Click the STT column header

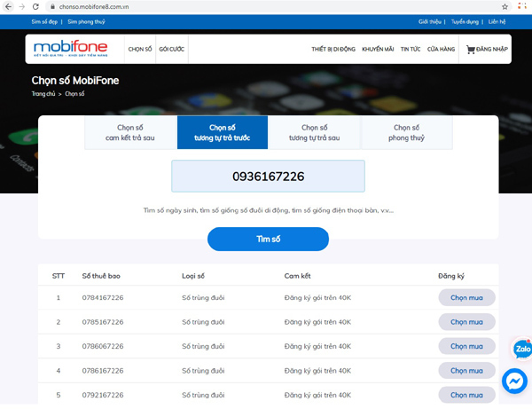59,276
